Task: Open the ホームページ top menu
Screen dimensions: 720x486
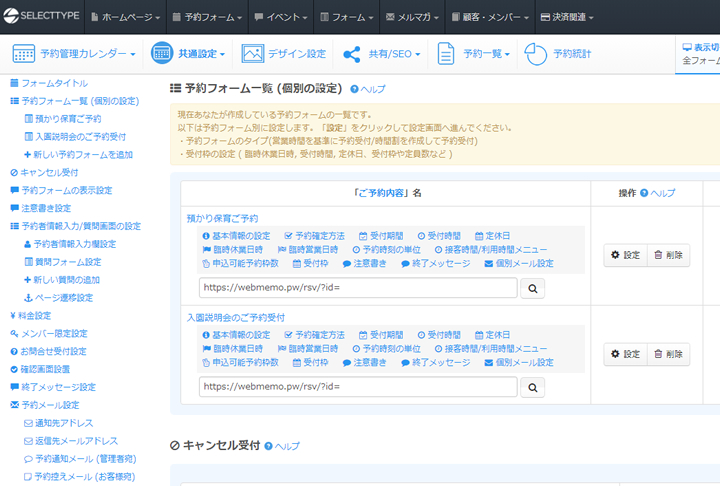Action: pos(126,17)
